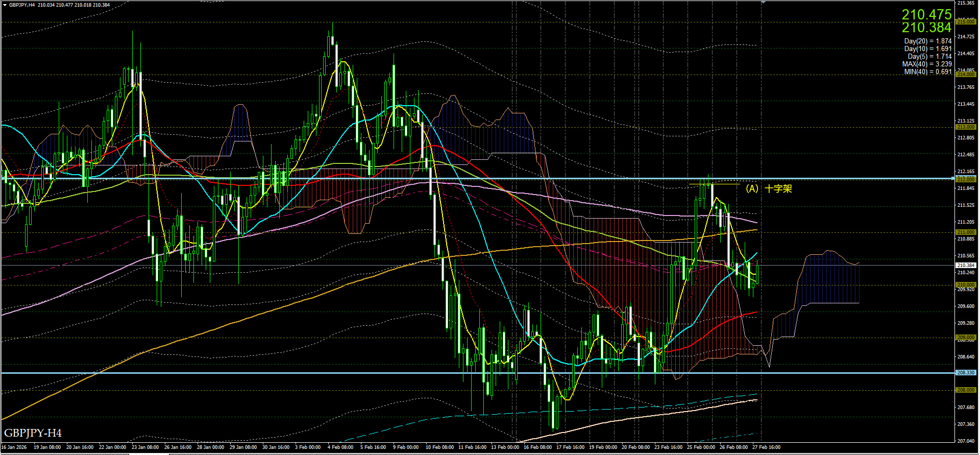The width and height of the screenshot is (980, 455).
Task: Click the 211.000 highlighted price level tag
Action: (x=966, y=232)
